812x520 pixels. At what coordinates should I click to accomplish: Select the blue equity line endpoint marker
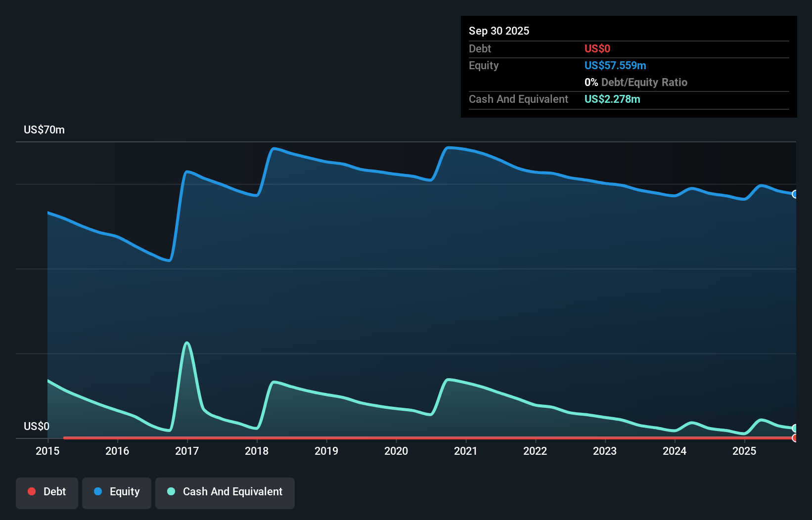point(795,194)
